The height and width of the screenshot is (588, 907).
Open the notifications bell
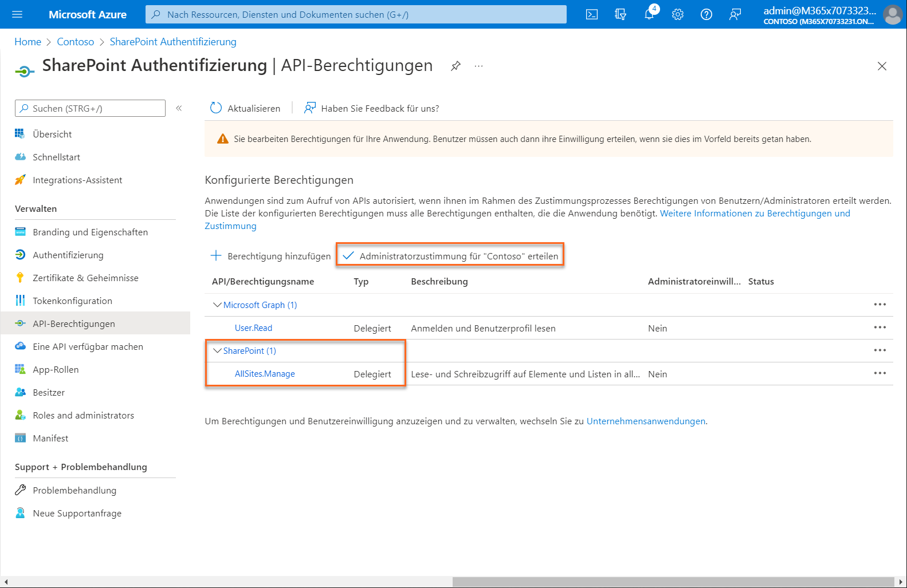(x=649, y=14)
